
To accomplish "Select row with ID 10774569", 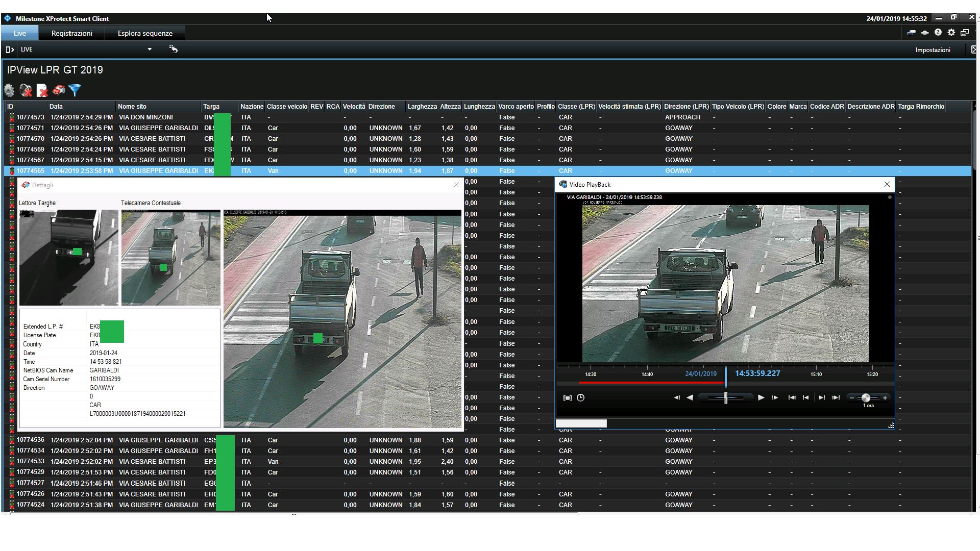I will (x=487, y=149).
